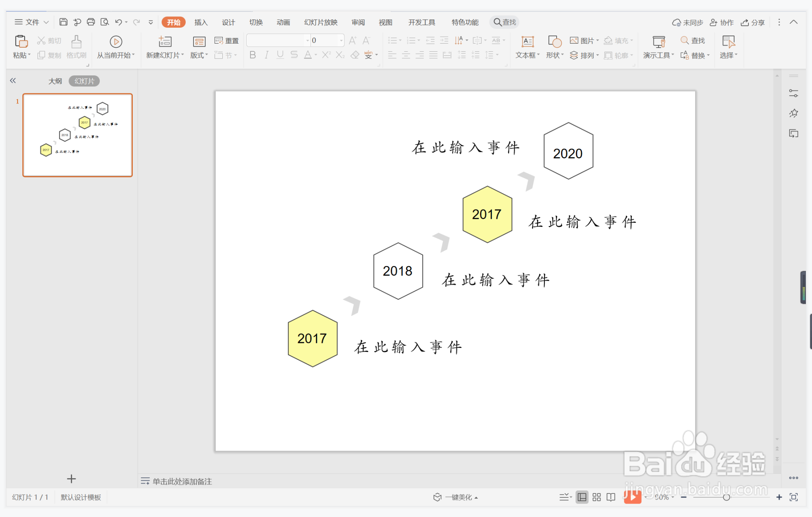Open the Insert (插入) ribbon tab

point(201,22)
